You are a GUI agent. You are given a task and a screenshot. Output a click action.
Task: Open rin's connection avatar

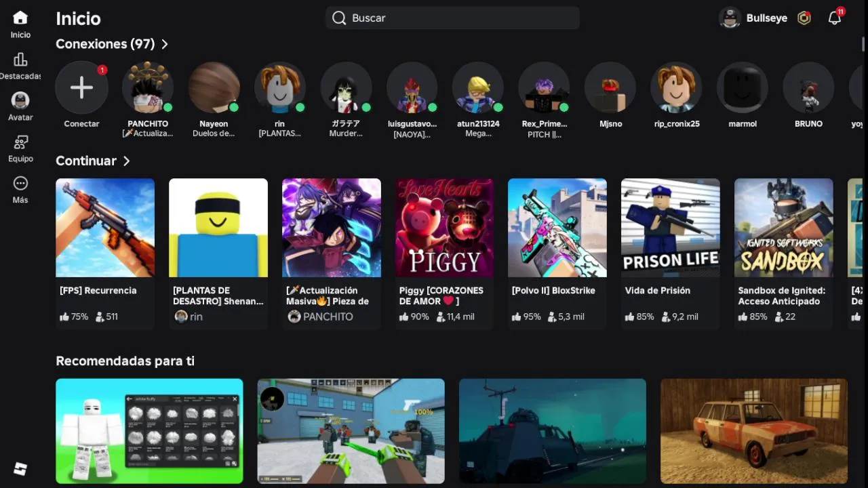(279, 87)
